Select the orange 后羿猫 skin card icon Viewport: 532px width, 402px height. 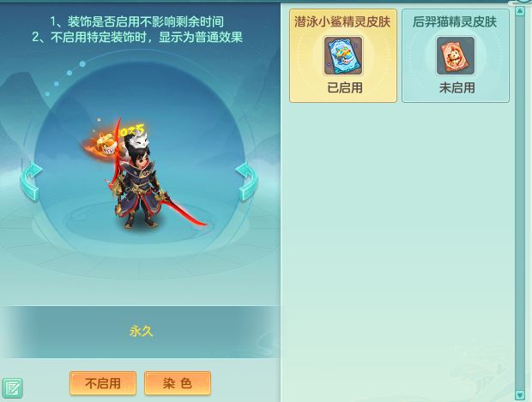click(x=456, y=56)
